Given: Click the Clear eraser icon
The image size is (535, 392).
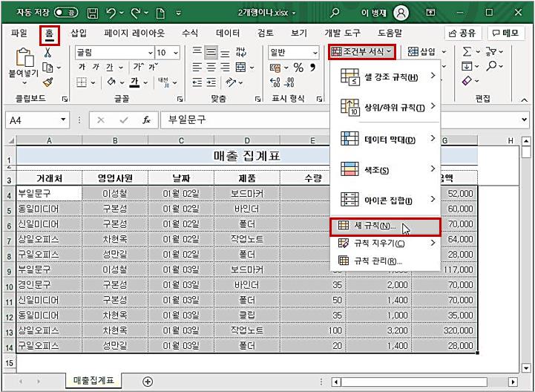Looking at the screenshot, I should [467, 81].
